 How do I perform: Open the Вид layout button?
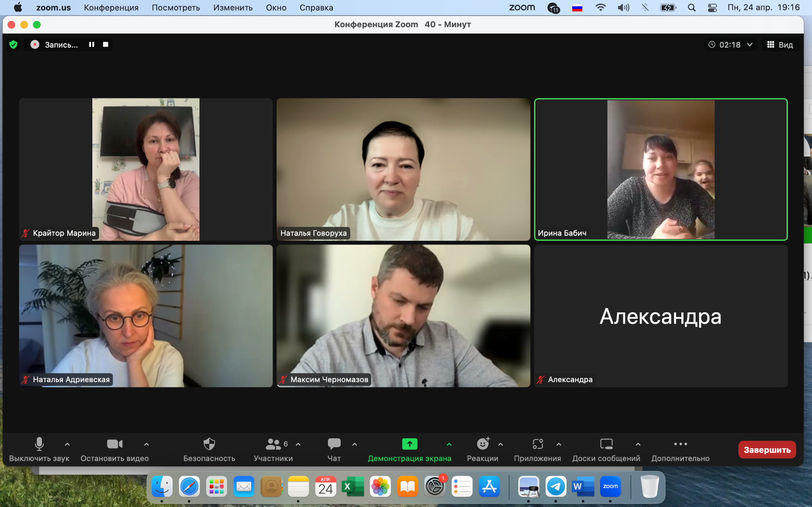(x=780, y=45)
